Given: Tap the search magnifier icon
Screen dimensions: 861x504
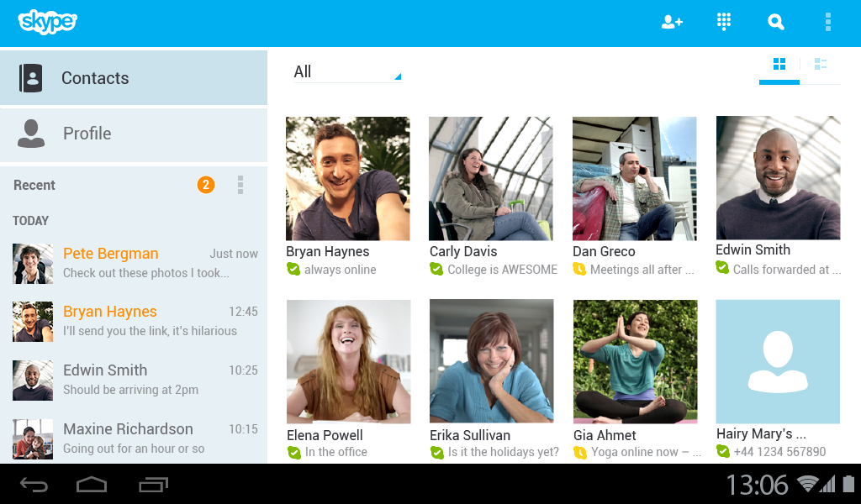Looking at the screenshot, I should click(775, 22).
